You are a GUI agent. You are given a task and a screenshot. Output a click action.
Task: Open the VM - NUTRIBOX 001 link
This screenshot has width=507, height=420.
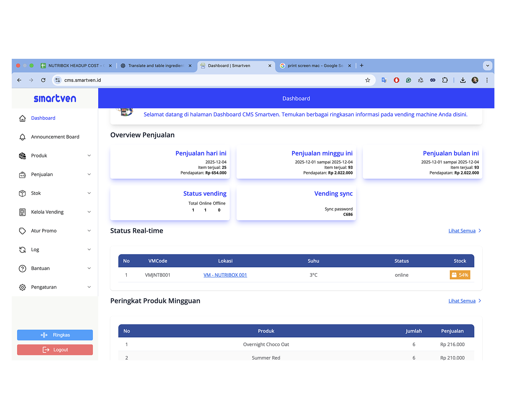coord(225,275)
